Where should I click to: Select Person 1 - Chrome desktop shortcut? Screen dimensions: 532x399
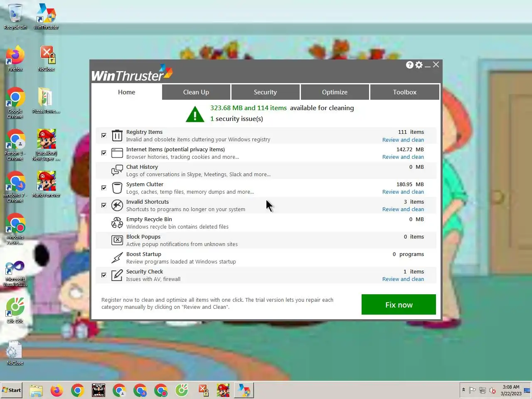coord(15,145)
